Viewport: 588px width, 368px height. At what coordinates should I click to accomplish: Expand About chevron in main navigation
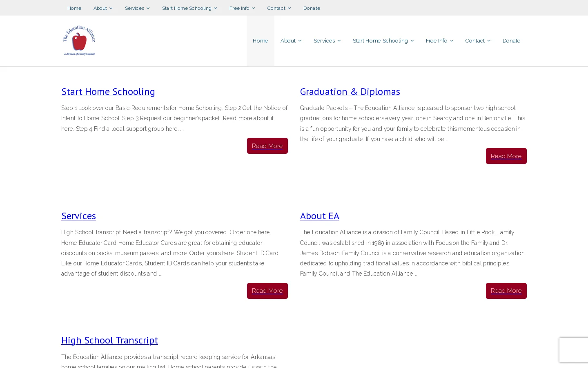(300, 41)
